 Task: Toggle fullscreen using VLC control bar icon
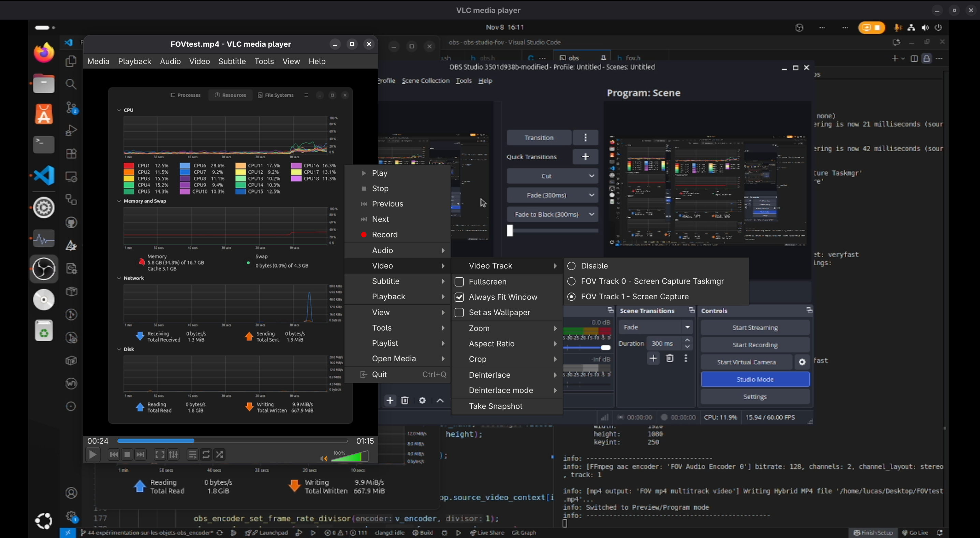[160, 455]
